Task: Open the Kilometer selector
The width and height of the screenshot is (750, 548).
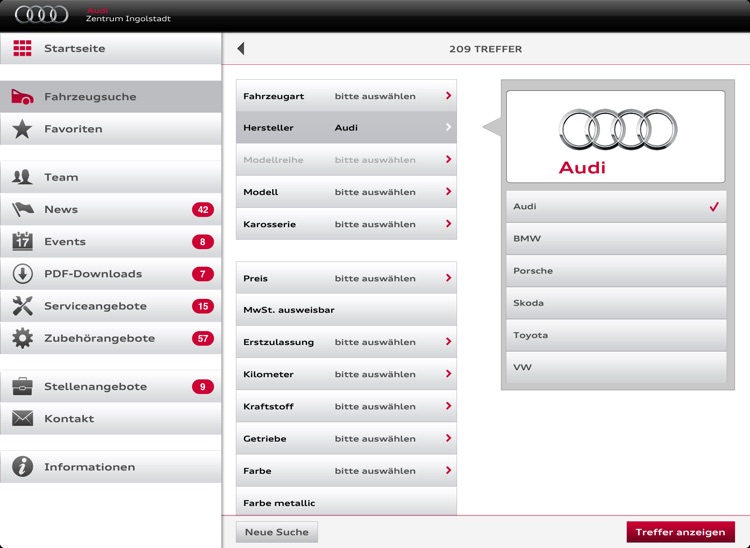Action: 346,374
